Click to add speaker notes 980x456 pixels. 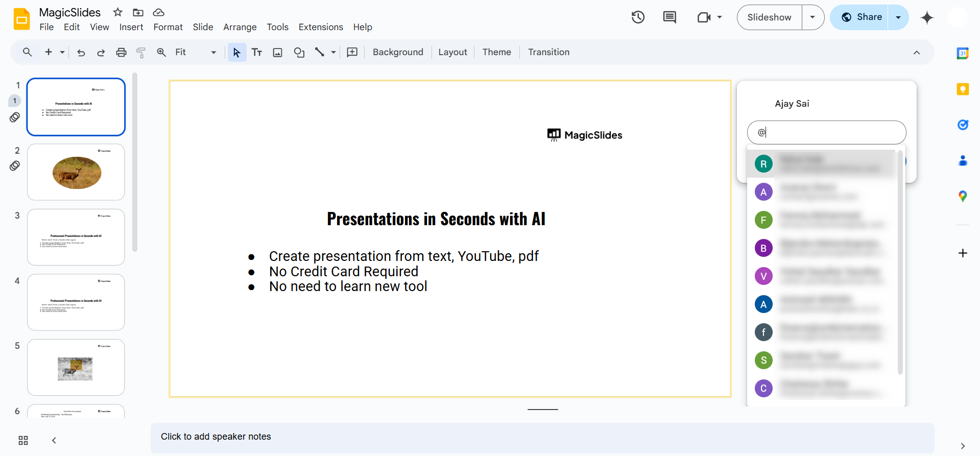(542, 437)
